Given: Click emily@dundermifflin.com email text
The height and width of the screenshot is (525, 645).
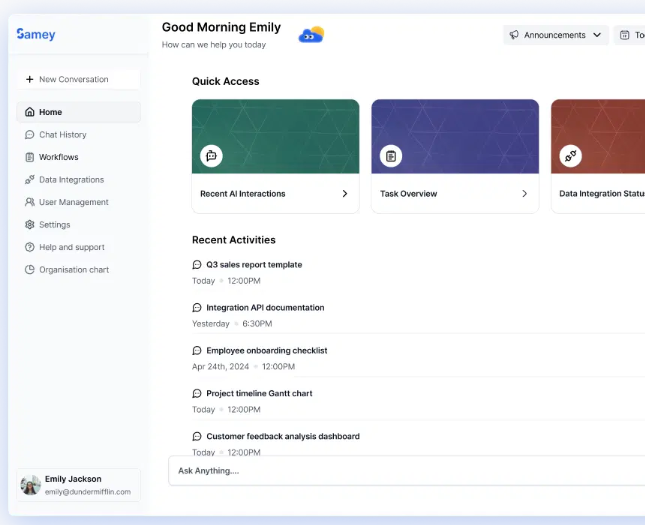Looking at the screenshot, I should tap(88, 492).
